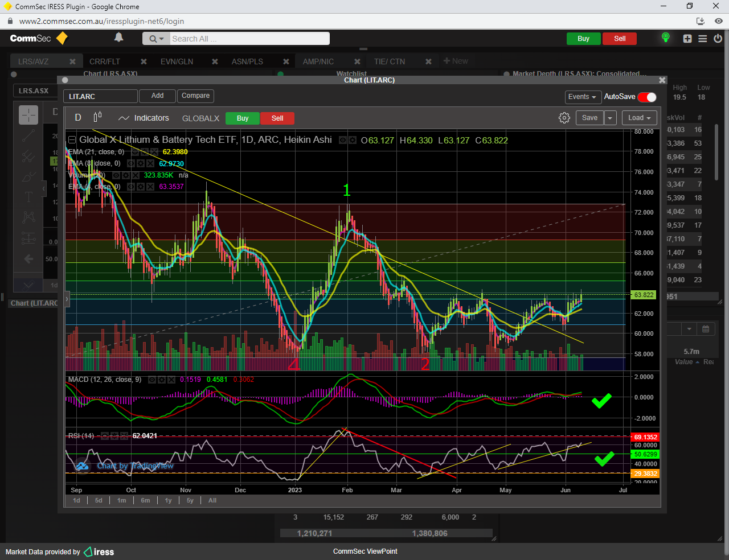Set chart range to 6m

pos(146,500)
